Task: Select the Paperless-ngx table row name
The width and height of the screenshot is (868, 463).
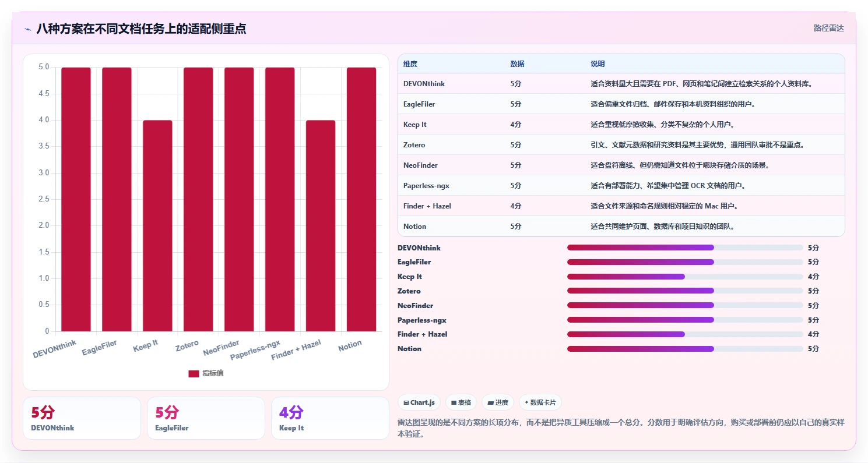Action: click(426, 186)
